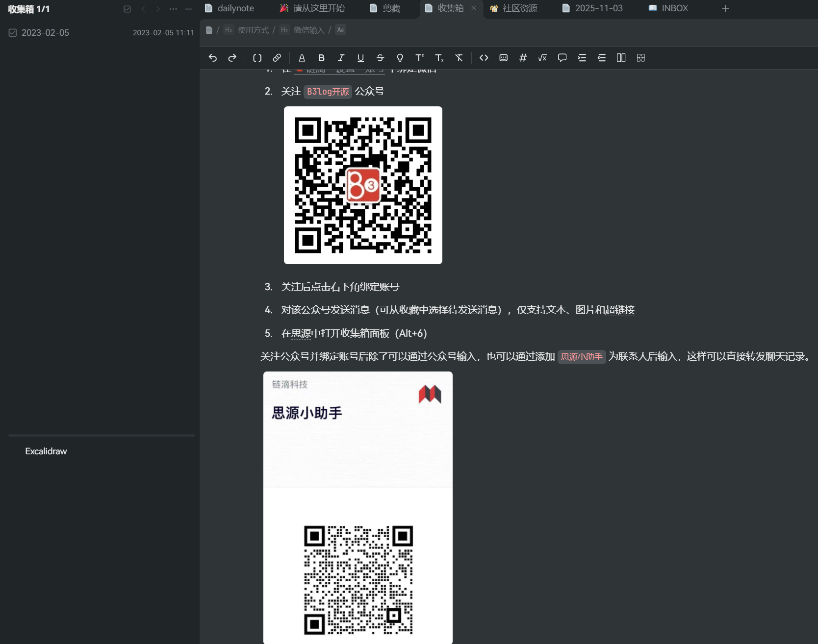This screenshot has width=818, height=644.
Task: Switch to the dailynote tab
Action: click(x=235, y=8)
